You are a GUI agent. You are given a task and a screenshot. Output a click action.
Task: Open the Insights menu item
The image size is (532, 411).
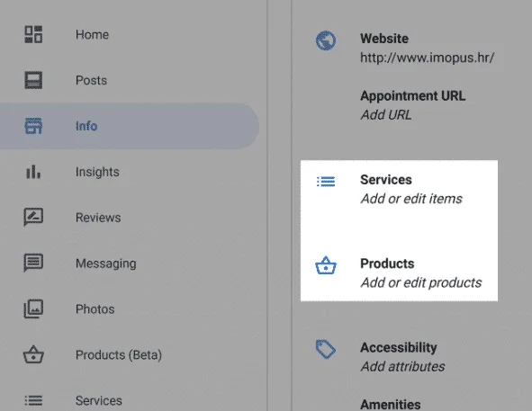point(97,172)
